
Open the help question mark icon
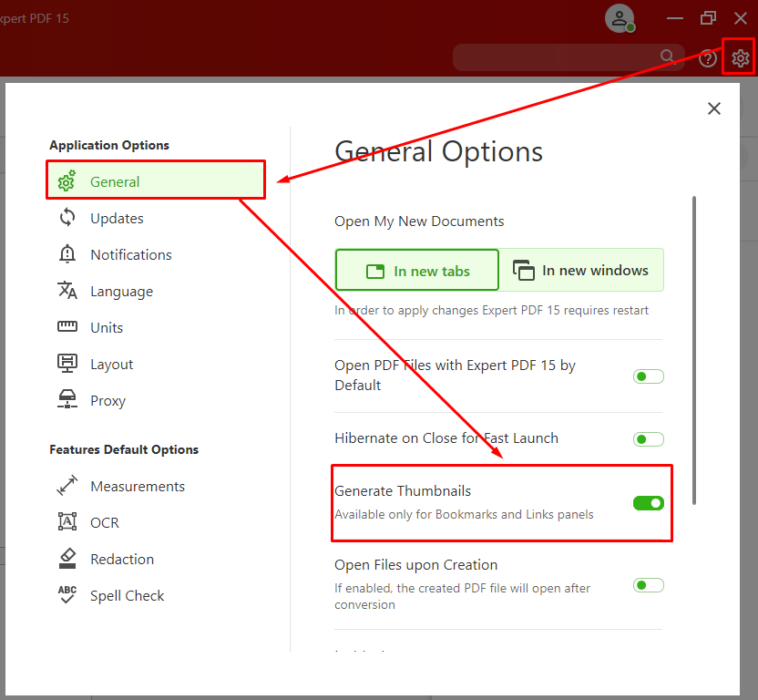(708, 58)
